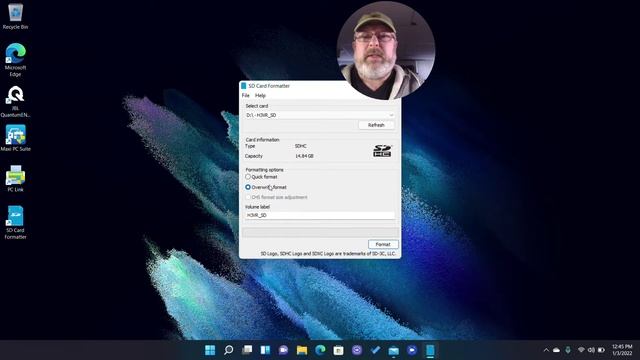This screenshot has height=360, width=640.
Task: Open the Widgets panel from taskbar
Action: pyautogui.click(x=265, y=350)
